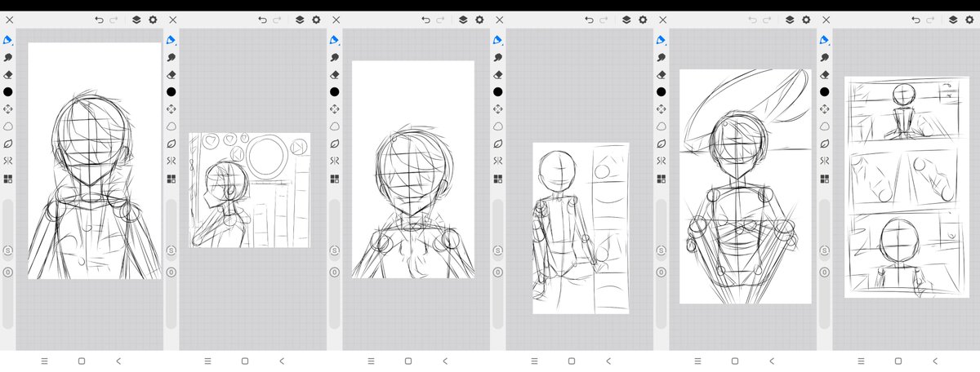Open layers in the back-view figure sketch screen

(x=627, y=19)
